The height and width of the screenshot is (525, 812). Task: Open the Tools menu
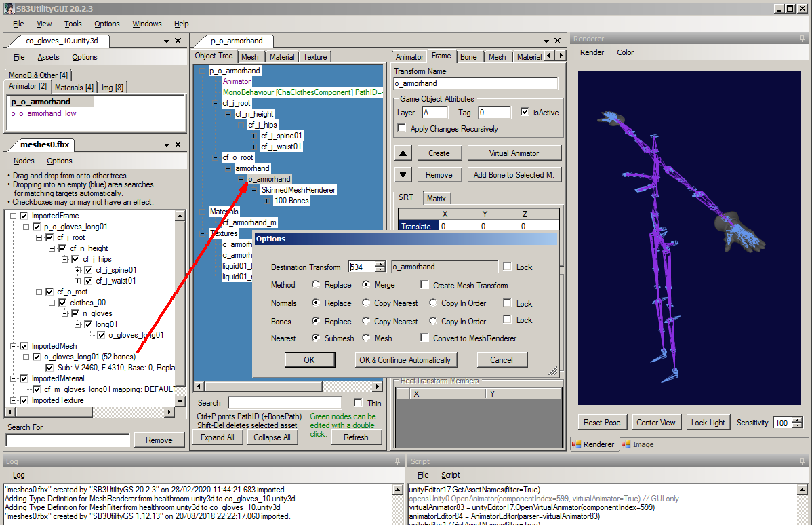click(x=73, y=24)
